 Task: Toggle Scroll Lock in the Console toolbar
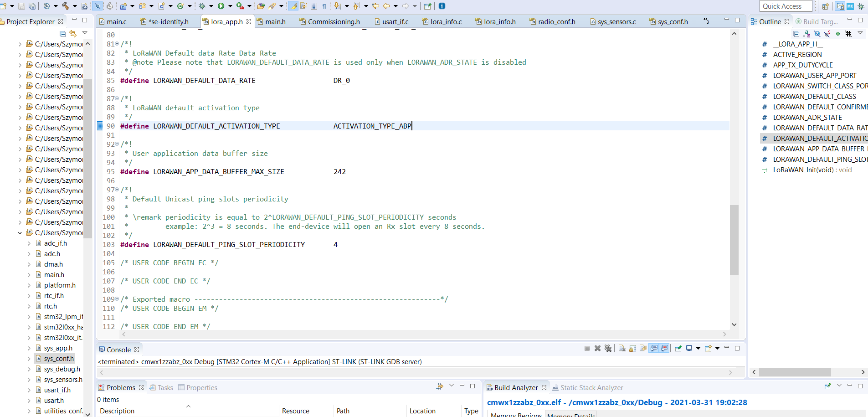pos(633,348)
